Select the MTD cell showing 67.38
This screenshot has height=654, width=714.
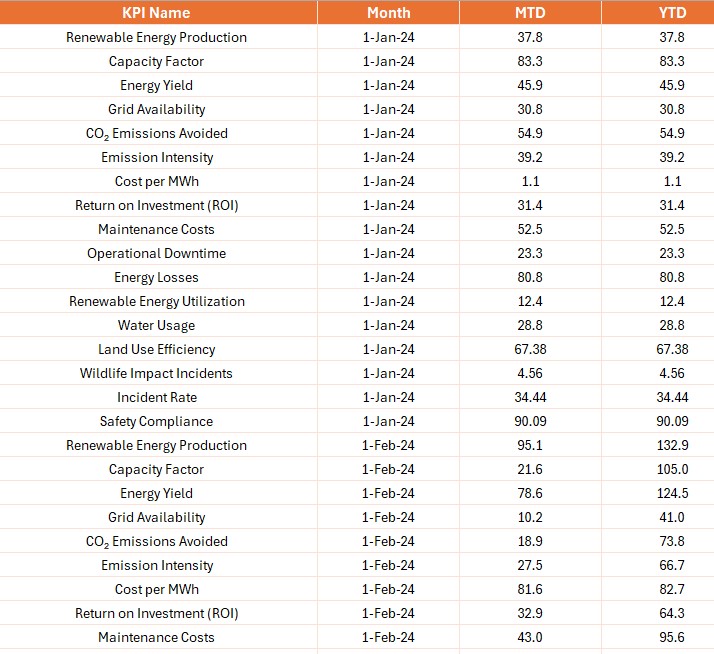point(530,349)
